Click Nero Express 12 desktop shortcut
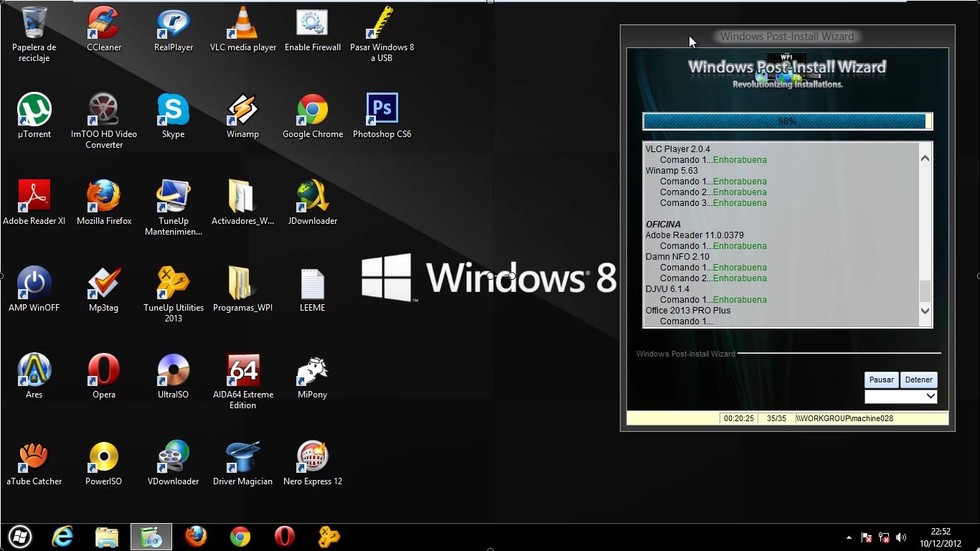This screenshot has height=551, width=980. tap(313, 463)
